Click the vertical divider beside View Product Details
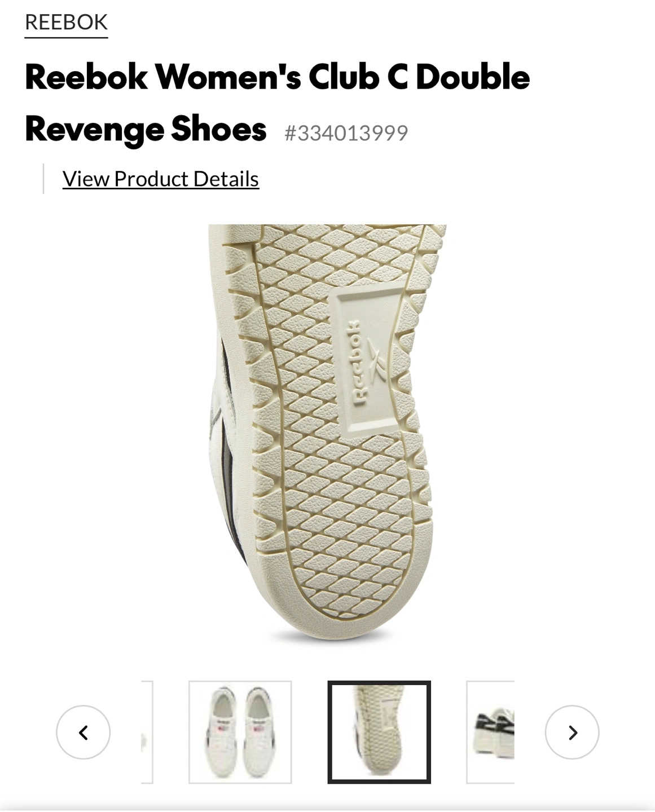 pos(43,179)
